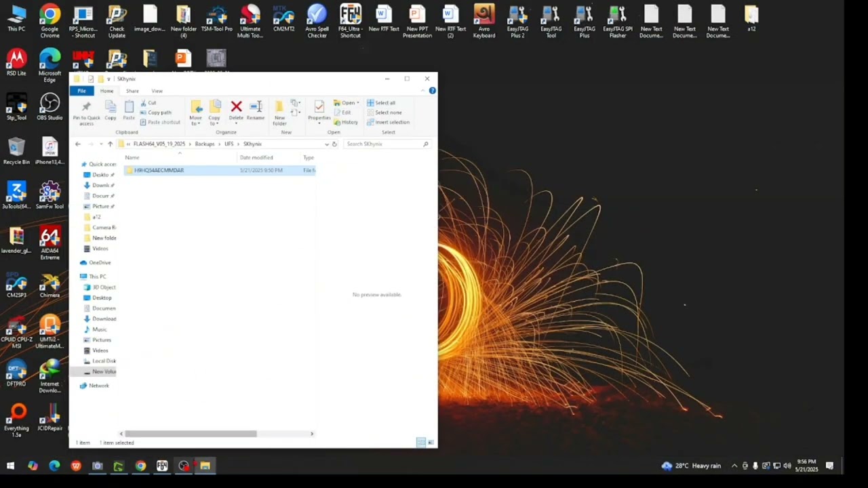The height and width of the screenshot is (488, 868).
Task: Open the Easy access dropdown icon
Action: pos(295,113)
